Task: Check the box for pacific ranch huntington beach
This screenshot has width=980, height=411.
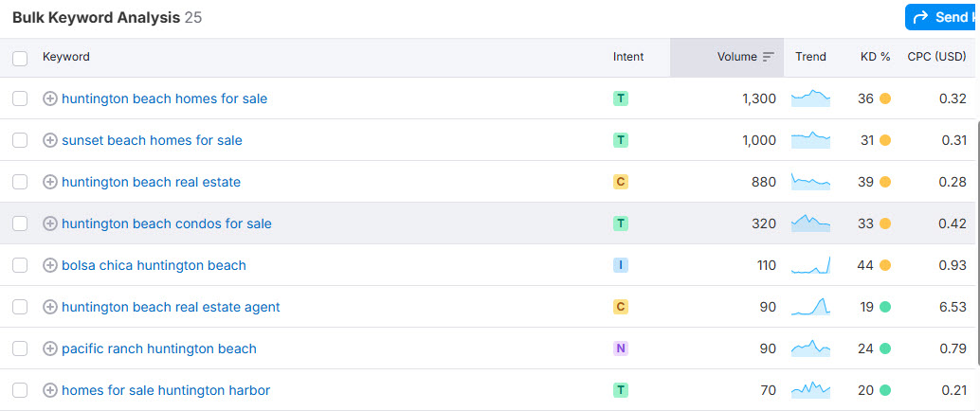Action: click(x=20, y=348)
